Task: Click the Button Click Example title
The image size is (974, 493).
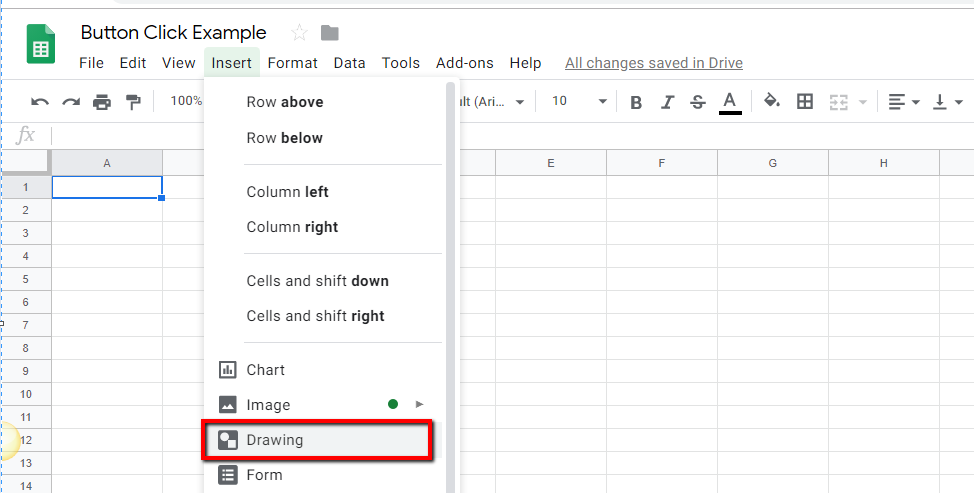Action: (174, 33)
